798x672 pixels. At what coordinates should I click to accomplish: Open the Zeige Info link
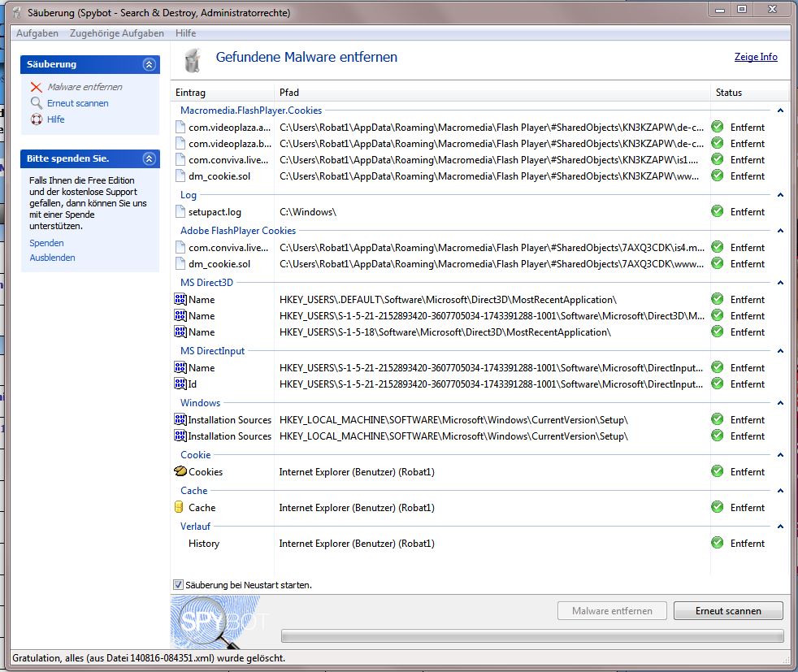[x=756, y=57]
